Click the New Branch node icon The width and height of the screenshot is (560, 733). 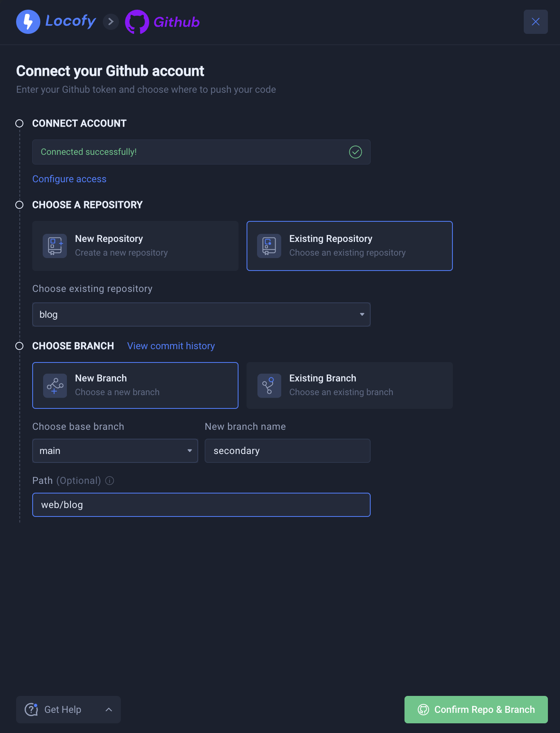tap(55, 385)
